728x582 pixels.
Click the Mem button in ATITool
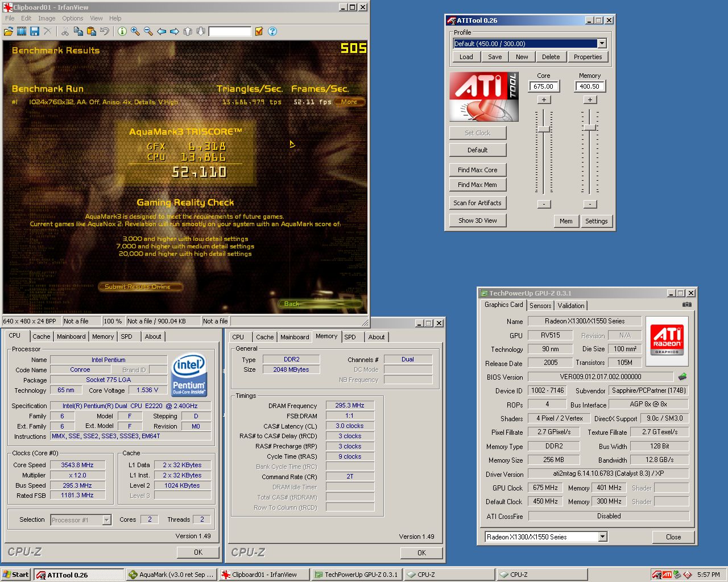click(x=566, y=221)
